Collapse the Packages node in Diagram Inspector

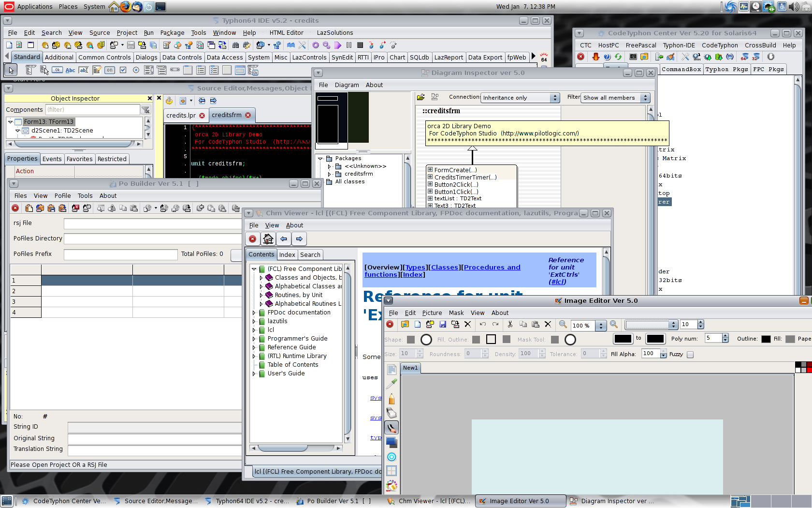[x=320, y=159]
